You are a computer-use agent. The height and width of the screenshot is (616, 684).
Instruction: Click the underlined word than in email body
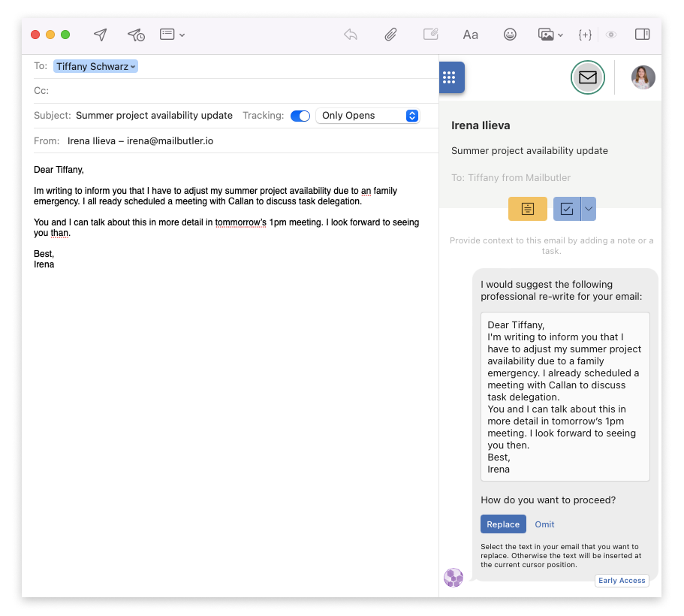[59, 233]
